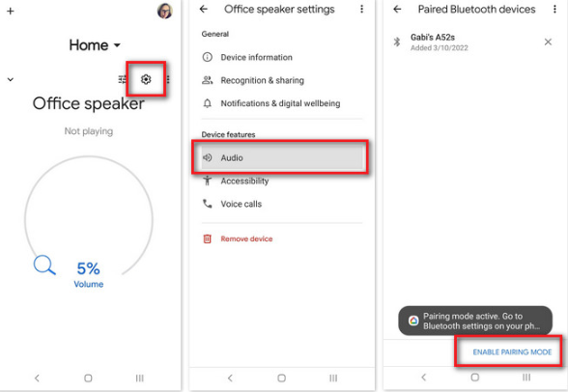Click 'Office speaker settings' screen title
Image resolution: width=568 pixels, height=392 pixels.
pos(279,10)
